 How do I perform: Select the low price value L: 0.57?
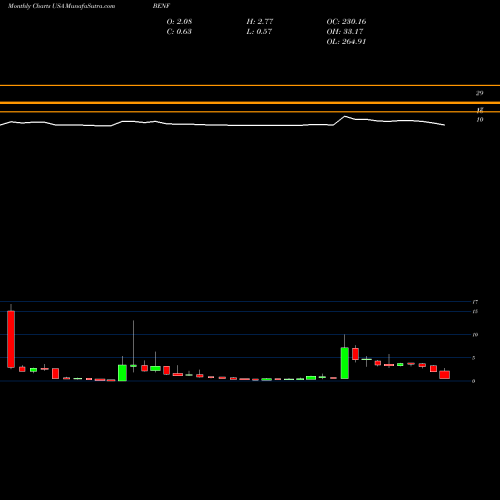tap(259, 32)
